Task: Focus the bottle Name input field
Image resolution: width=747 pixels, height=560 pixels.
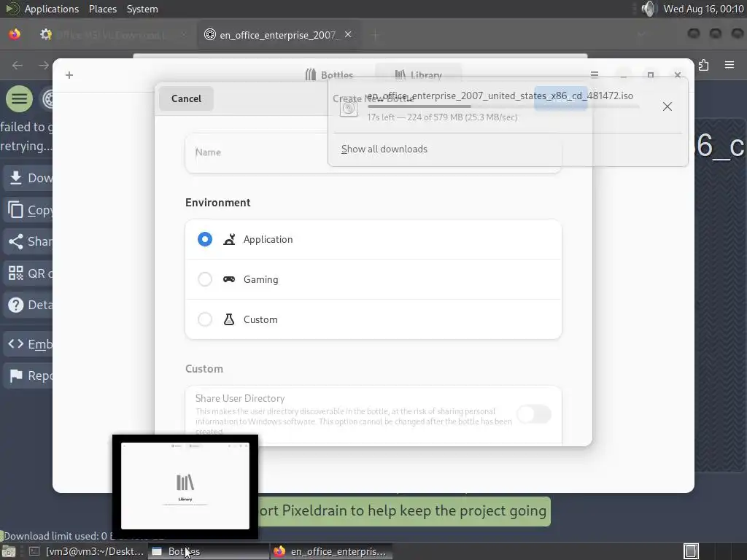Action: (373, 152)
